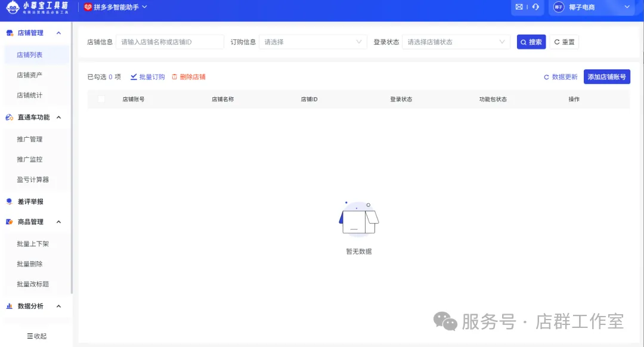Collapse the 直通车功能 menu section

58,117
